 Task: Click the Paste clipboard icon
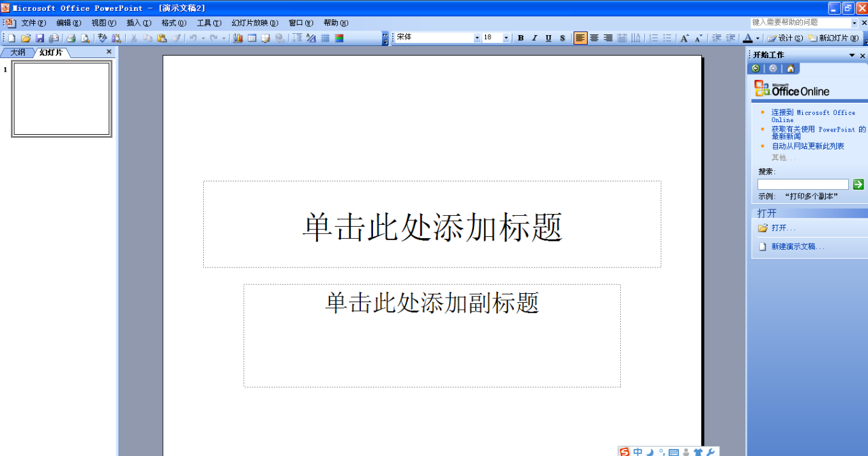(162, 38)
